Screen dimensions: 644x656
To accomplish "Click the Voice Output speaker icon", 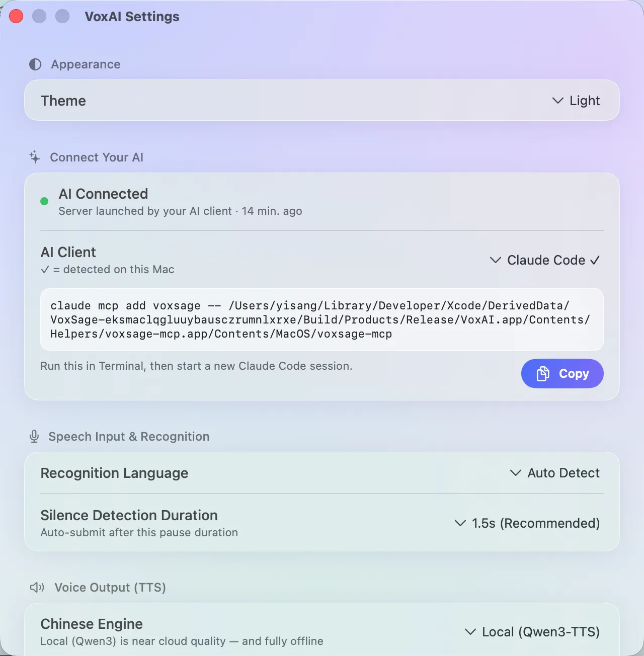I will [x=37, y=587].
